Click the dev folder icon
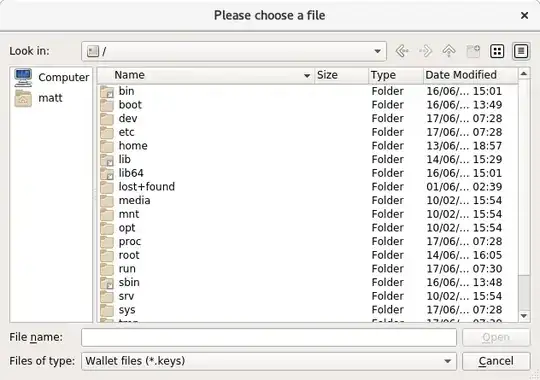The image size is (540, 380). [107, 119]
